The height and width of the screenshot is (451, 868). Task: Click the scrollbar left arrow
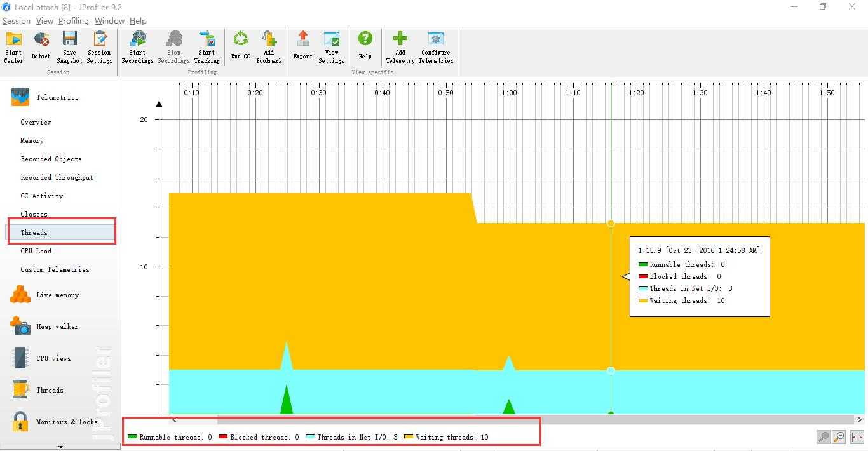(x=175, y=419)
